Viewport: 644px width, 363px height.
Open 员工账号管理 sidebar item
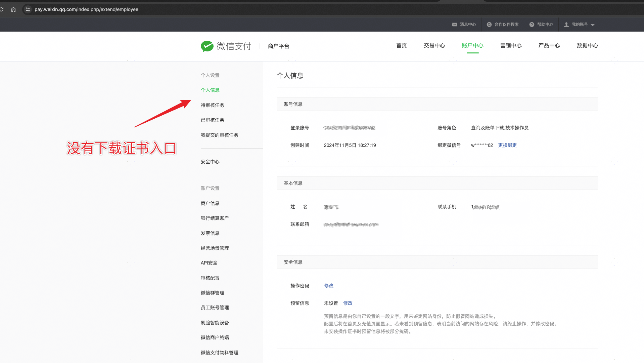coord(215,308)
